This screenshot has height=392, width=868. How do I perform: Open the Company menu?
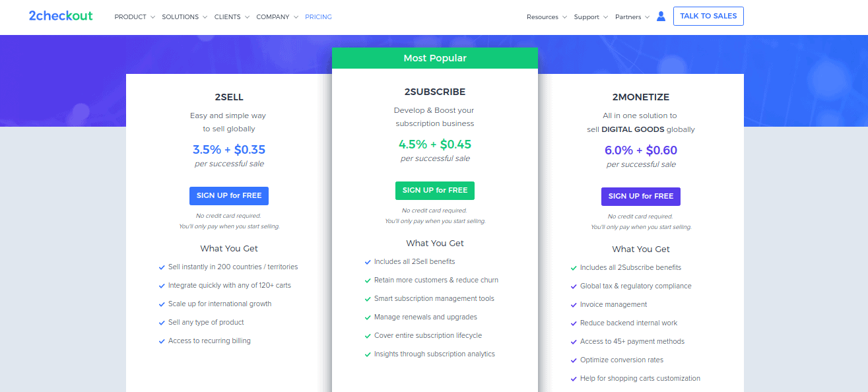(x=277, y=17)
